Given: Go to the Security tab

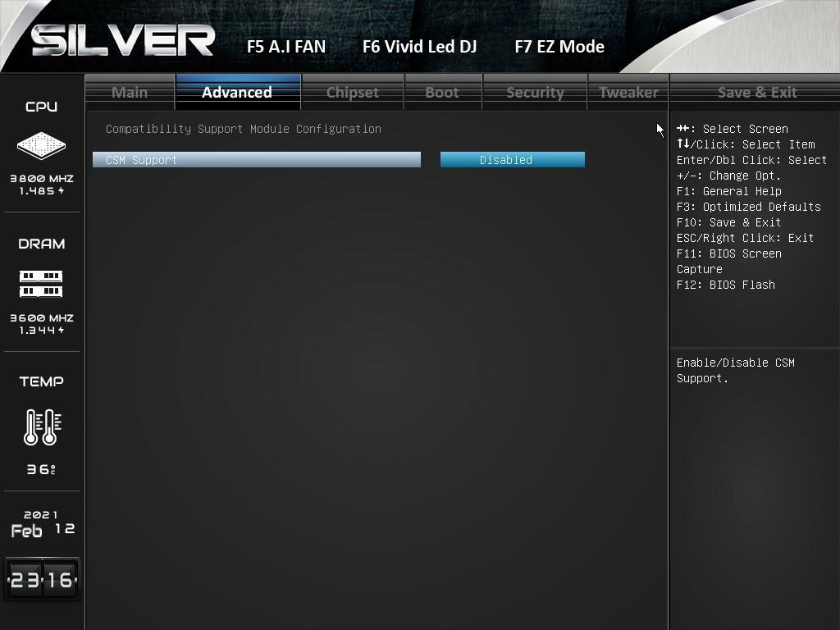Looking at the screenshot, I should pyautogui.click(x=535, y=92).
